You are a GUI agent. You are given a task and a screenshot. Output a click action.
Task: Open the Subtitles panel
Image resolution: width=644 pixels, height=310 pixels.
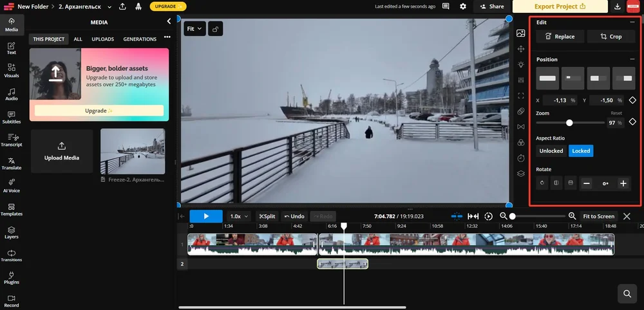pos(12,117)
